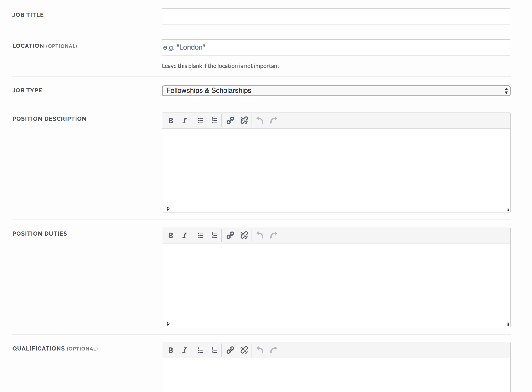
Task: Toggle Bold in Position Description editor
Action: pos(170,121)
